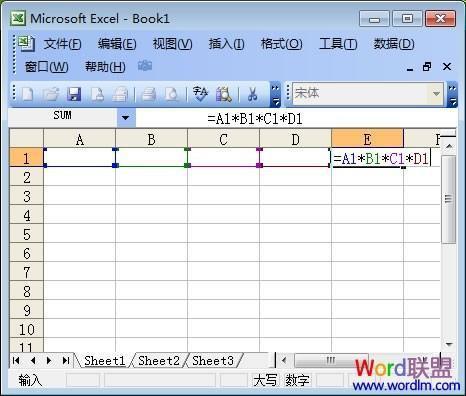This screenshot has width=466, height=396.
Task: Open the 插入(I) menu
Action: 226,44
